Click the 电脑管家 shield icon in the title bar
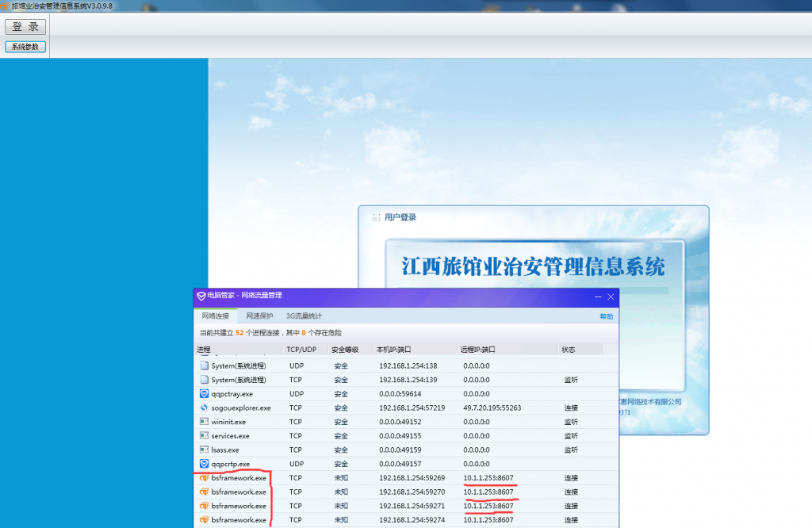This screenshot has height=528, width=812. [x=201, y=296]
